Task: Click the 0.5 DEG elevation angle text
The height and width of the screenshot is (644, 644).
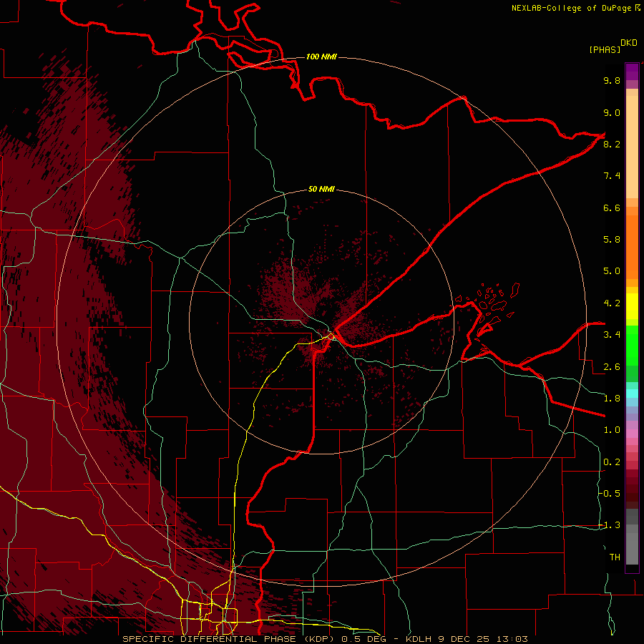Action: 364,639
